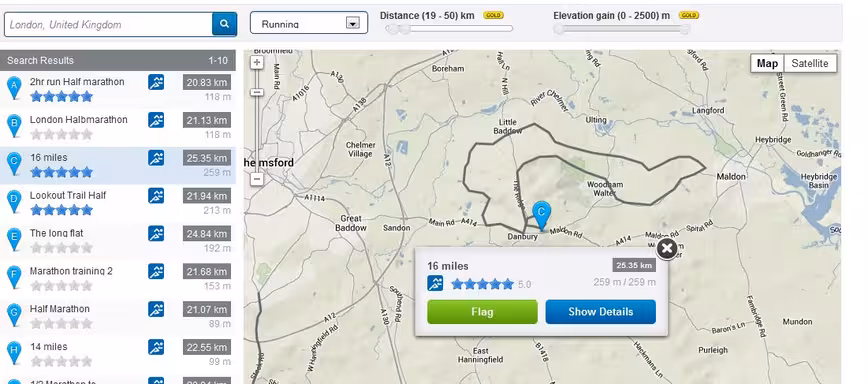Click running icon beside 2hr run Half marathon
This screenshot has height=384, width=868.
tap(156, 82)
